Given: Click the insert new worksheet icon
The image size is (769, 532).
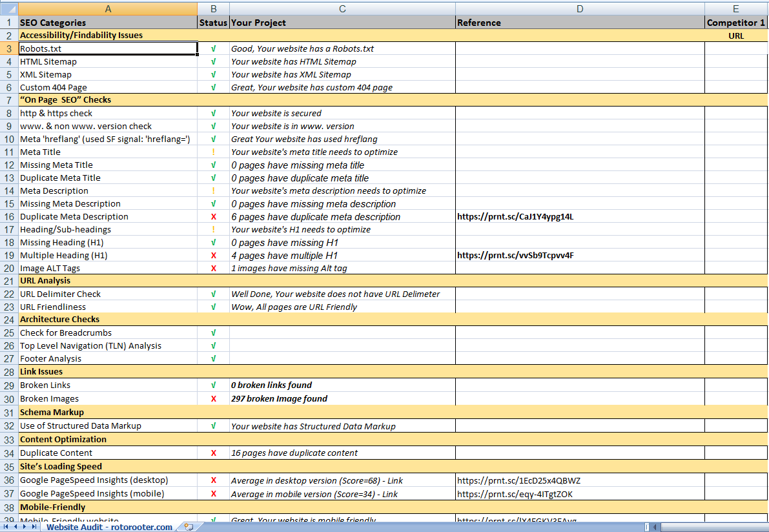Looking at the screenshot, I should [x=189, y=527].
